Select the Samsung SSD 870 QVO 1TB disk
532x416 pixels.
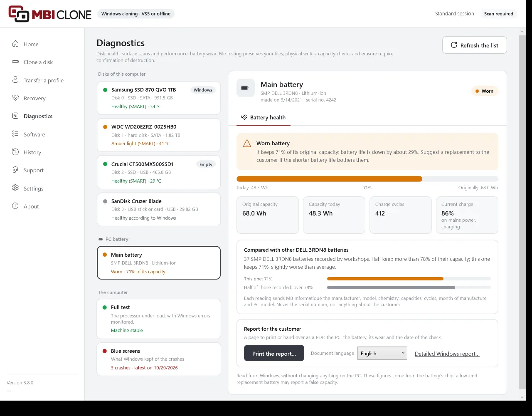[159, 98]
